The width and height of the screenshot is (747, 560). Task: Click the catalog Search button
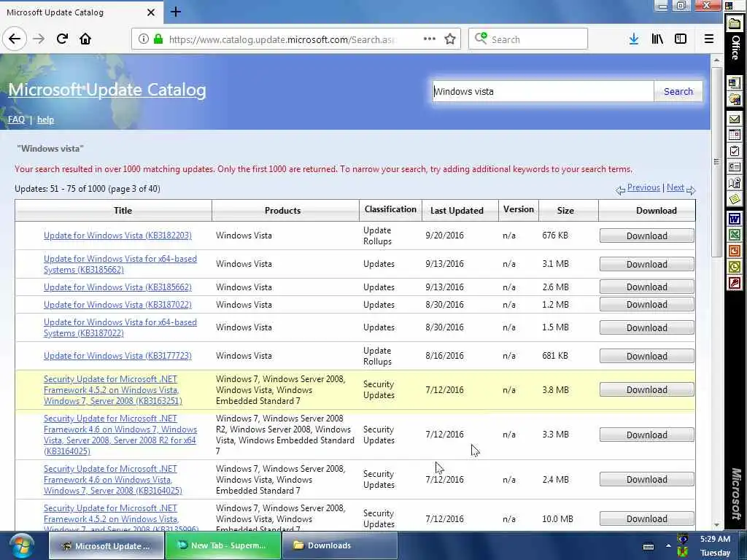(678, 91)
